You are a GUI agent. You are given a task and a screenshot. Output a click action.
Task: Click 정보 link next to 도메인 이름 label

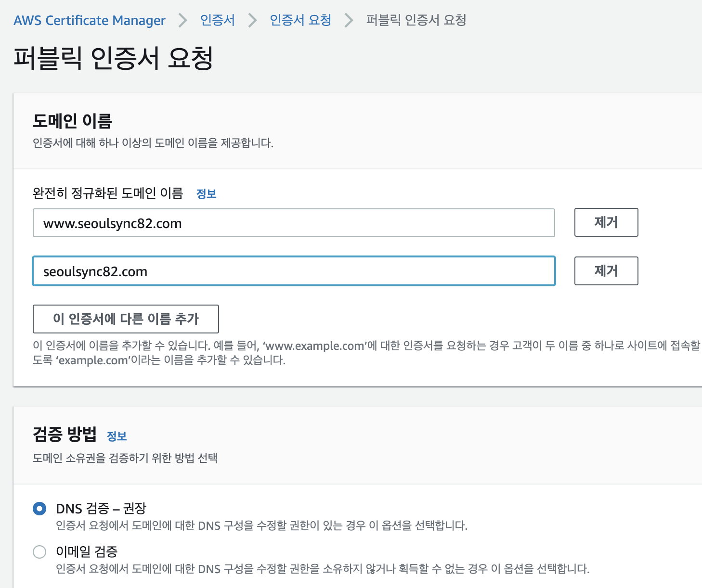(x=207, y=194)
